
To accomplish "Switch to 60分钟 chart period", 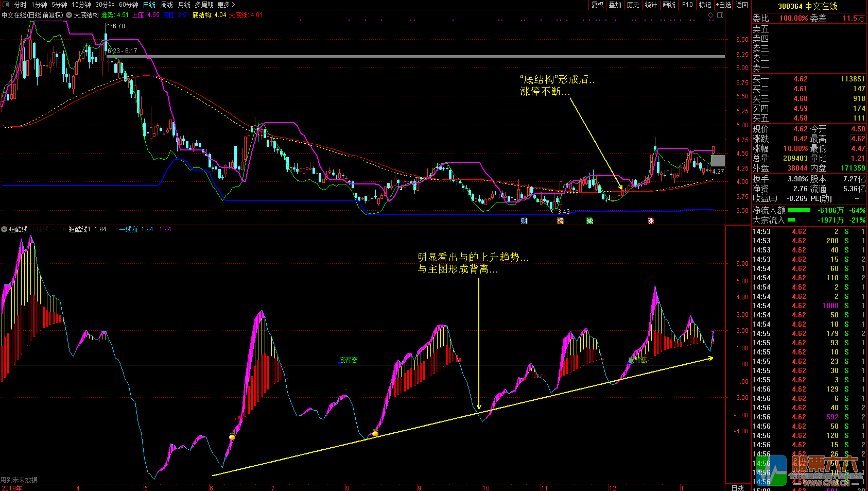I will click(128, 5).
